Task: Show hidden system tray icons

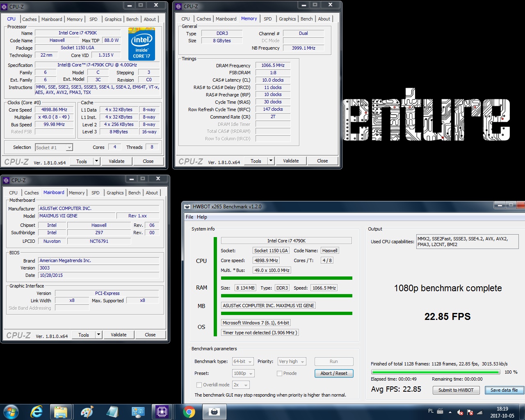Action: (x=450, y=412)
